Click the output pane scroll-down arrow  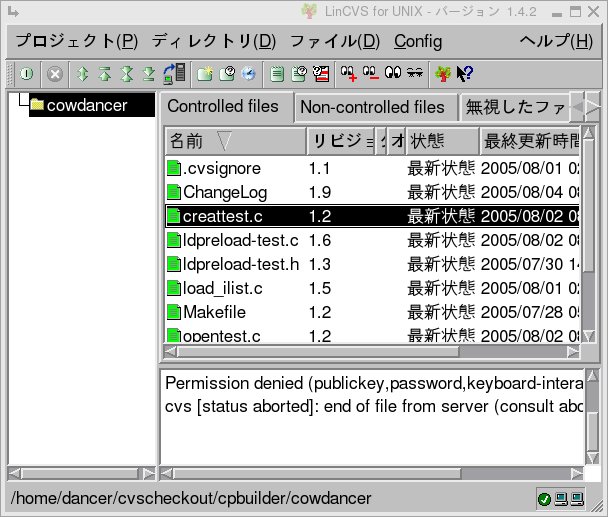(592, 459)
